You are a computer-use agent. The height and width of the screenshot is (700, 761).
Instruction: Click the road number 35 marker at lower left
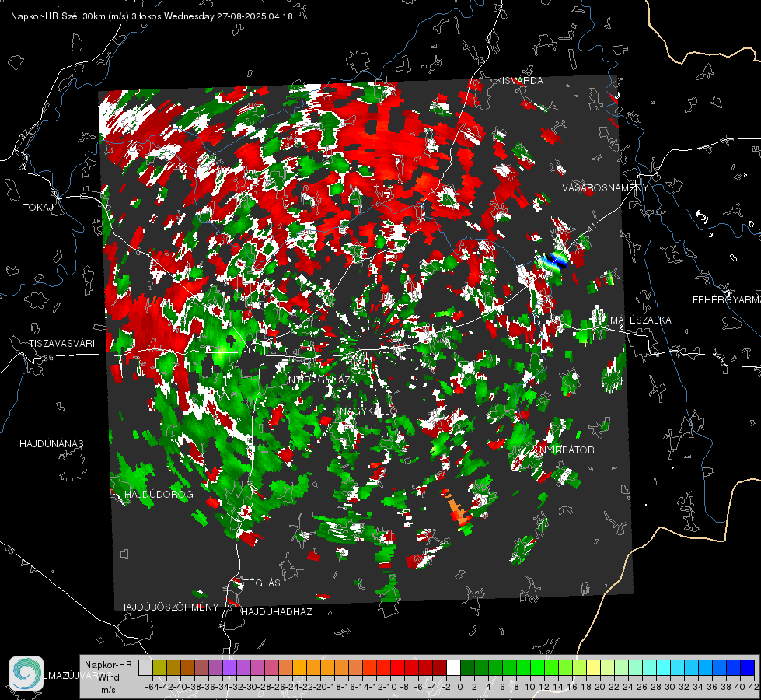click(x=10, y=550)
